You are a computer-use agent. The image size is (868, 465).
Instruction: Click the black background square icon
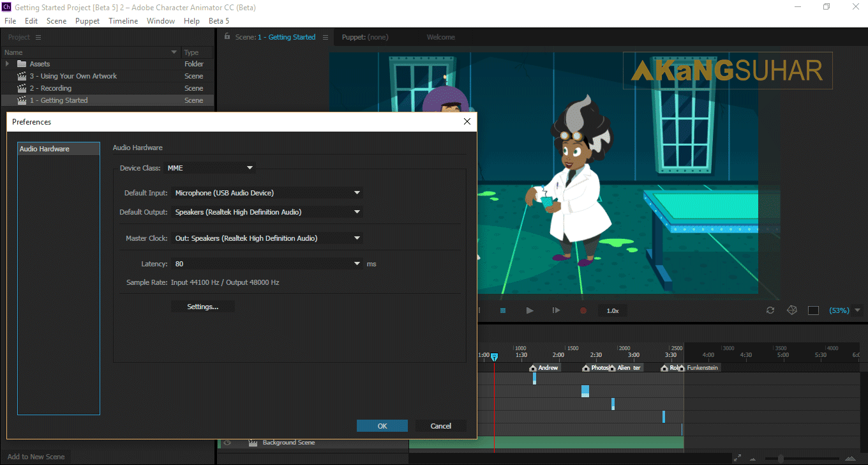[813, 310]
